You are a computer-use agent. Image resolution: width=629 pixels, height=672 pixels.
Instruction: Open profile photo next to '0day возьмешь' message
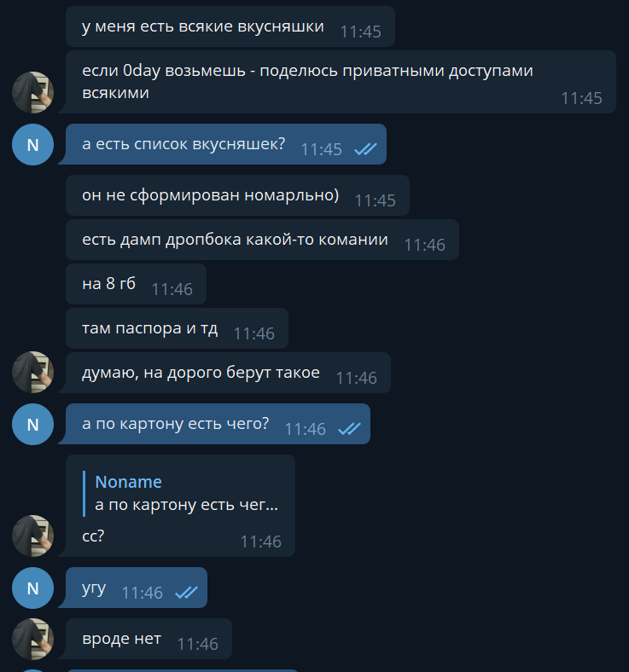(32, 93)
